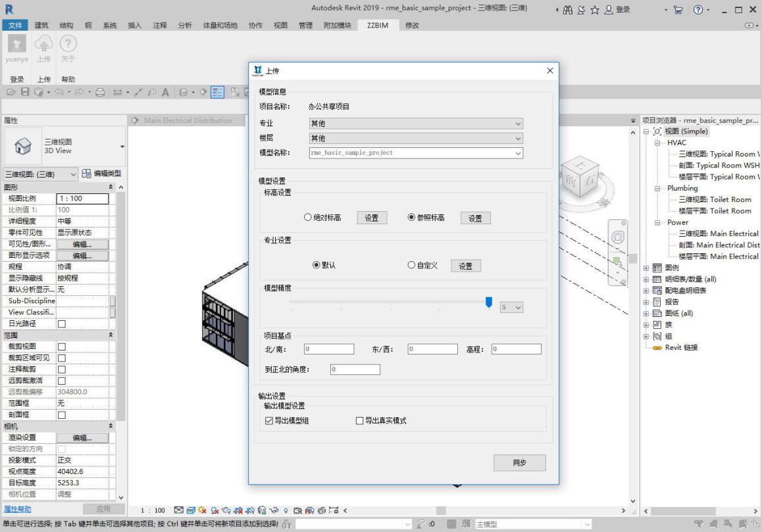This screenshot has height=532, width=762.
Task: Open the 模型名称 combo box
Action: point(416,153)
